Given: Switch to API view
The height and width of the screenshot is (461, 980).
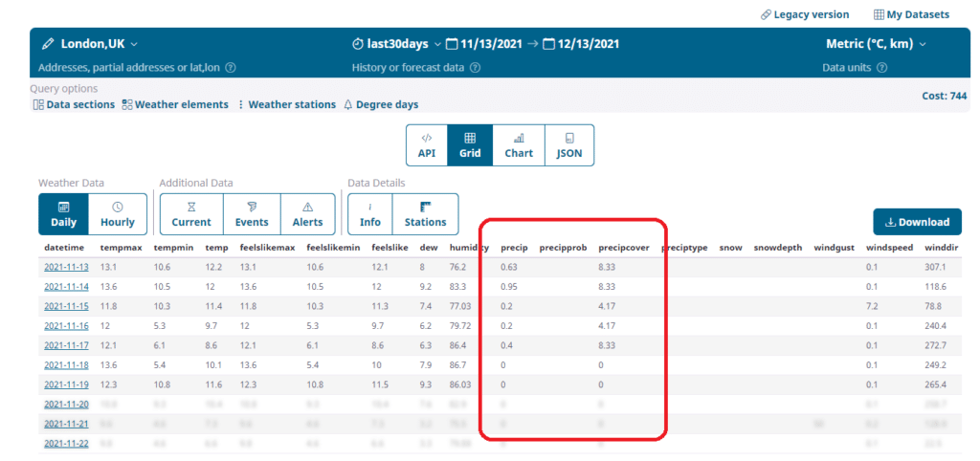Looking at the screenshot, I should pyautogui.click(x=426, y=145).
